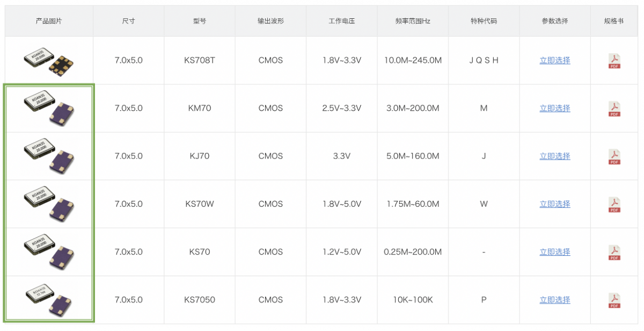644x331 pixels.
Task: Open the PDF datasheet for KJ70
Action: [x=614, y=156]
